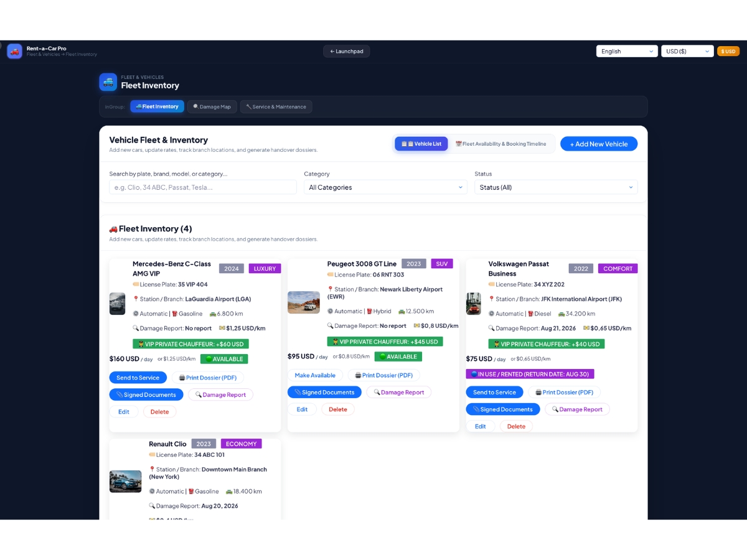Delete the Peugeot 3008 GT Line

(338, 409)
